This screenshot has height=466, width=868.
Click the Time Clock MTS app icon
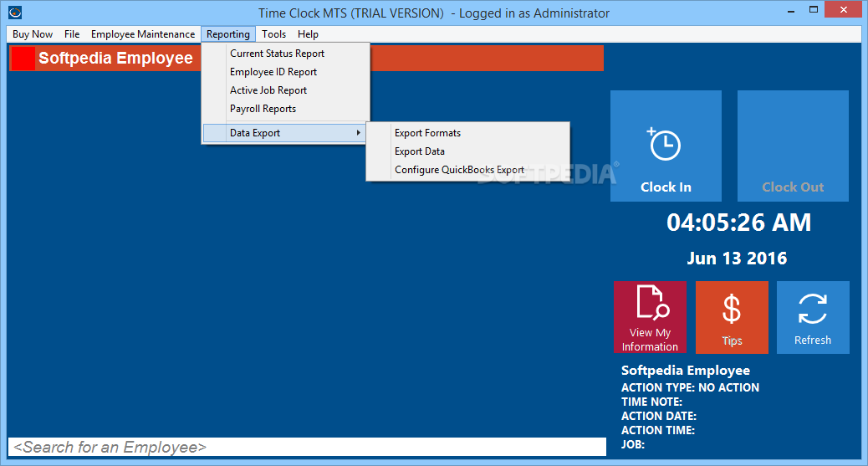click(15, 13)
